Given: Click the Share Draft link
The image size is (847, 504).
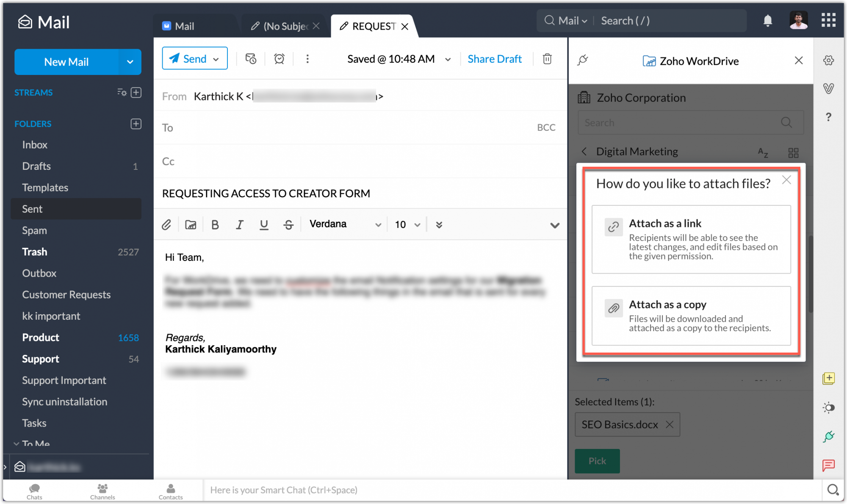Looking at the screenshot, I should pyautogui.click(x=494, y=59).
